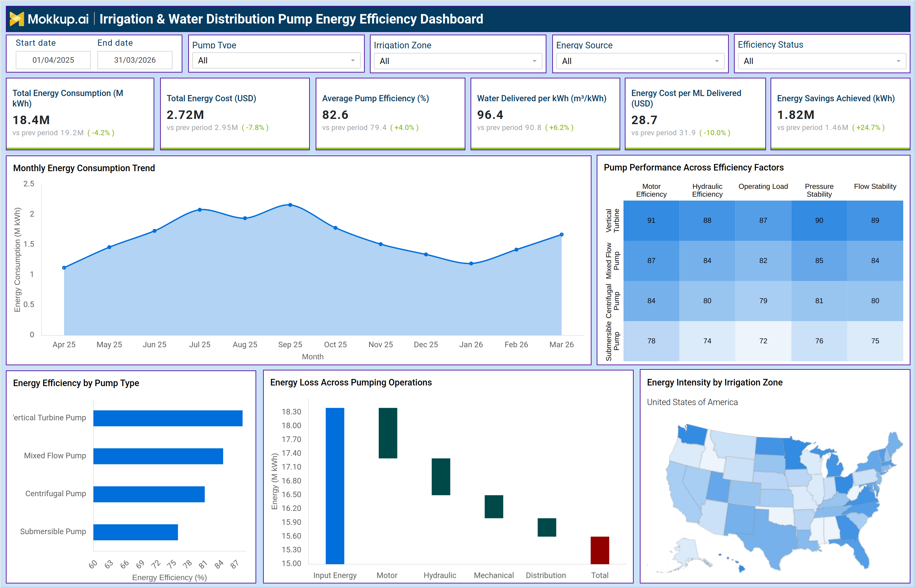Expand the Irrigation Zone dropdown

click(x=458, y=61)
